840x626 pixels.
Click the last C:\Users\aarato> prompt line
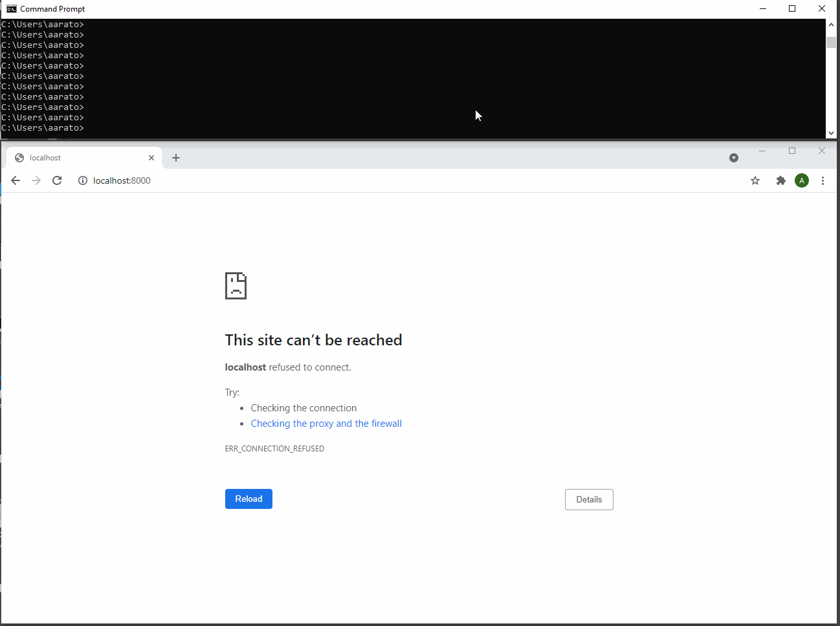pyautogui.click(x=43, y=128)
